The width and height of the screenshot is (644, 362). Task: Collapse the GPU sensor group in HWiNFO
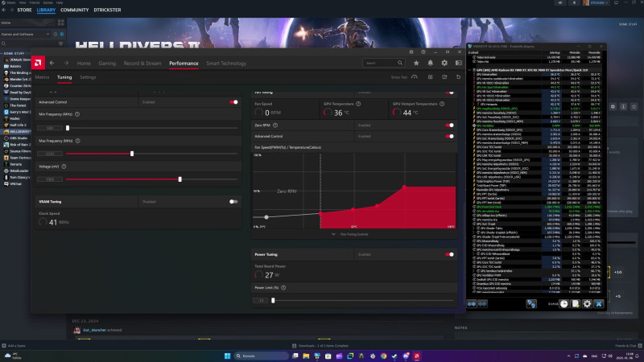click(469, 70)
